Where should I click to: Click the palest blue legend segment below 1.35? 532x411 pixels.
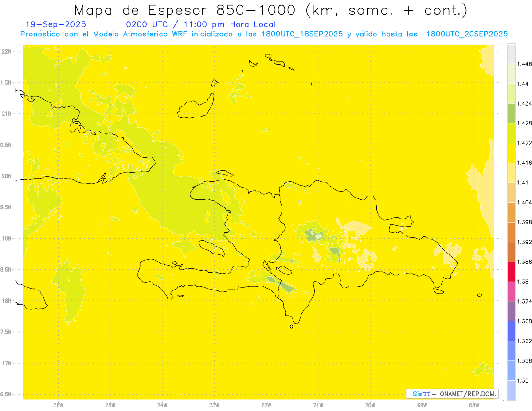click(511, 391)
